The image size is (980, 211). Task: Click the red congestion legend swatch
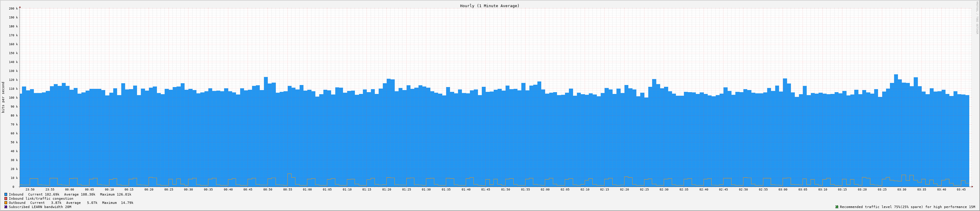tap(6, 199)
